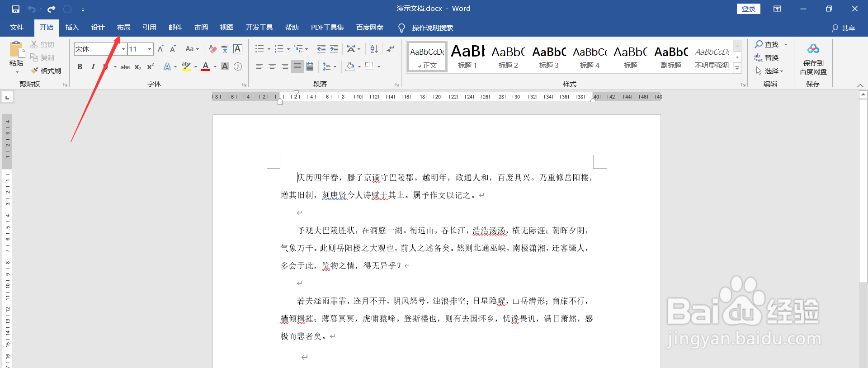Open the Clipboard pane launcher
The height and width of the screenshot is (368, 868).
[x=65, y=85]
